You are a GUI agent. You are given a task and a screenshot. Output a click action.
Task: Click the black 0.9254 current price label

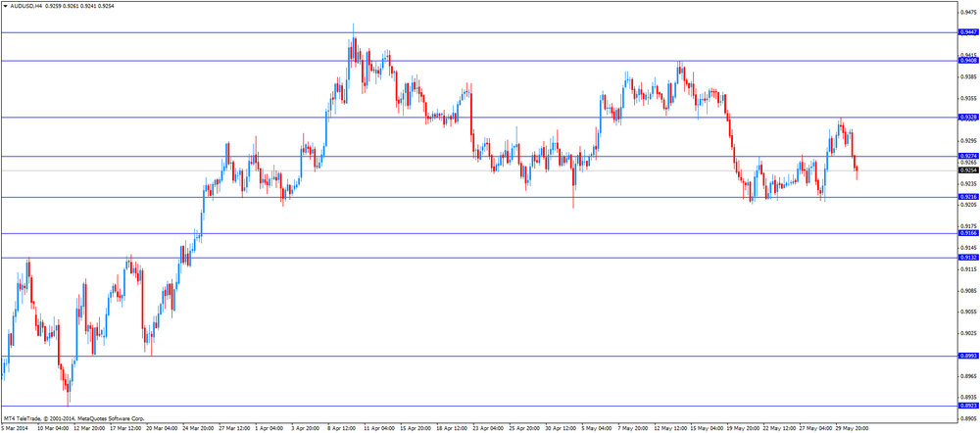[969, 169]
